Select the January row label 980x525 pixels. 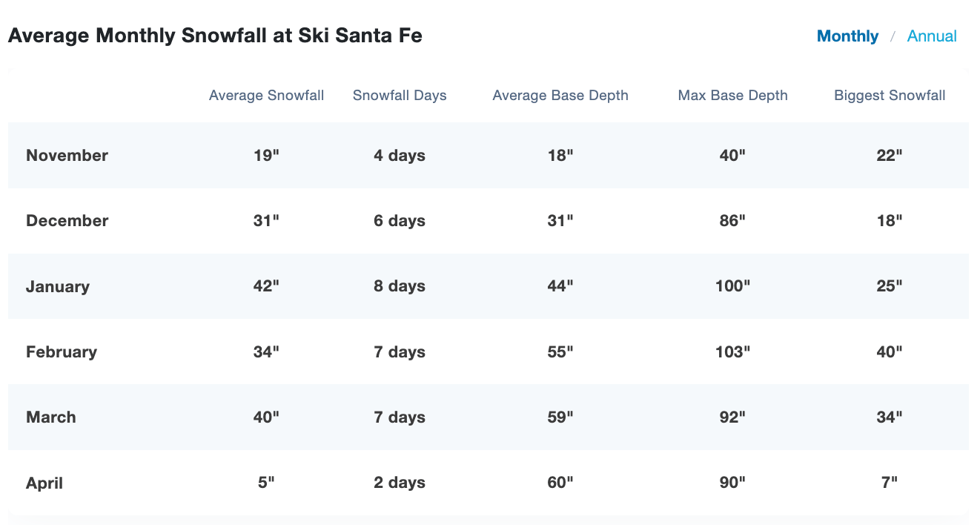[x=57, y=287]
